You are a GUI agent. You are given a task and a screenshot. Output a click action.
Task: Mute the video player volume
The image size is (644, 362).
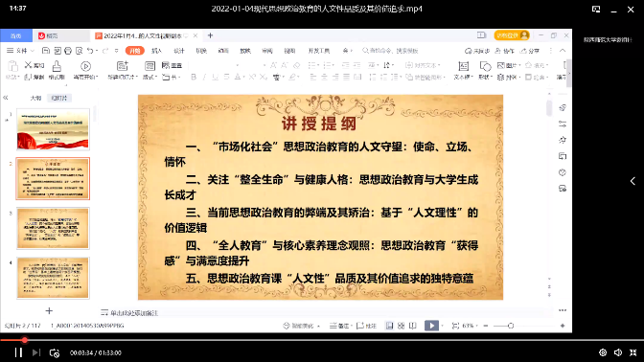click(x=618, y=352)
